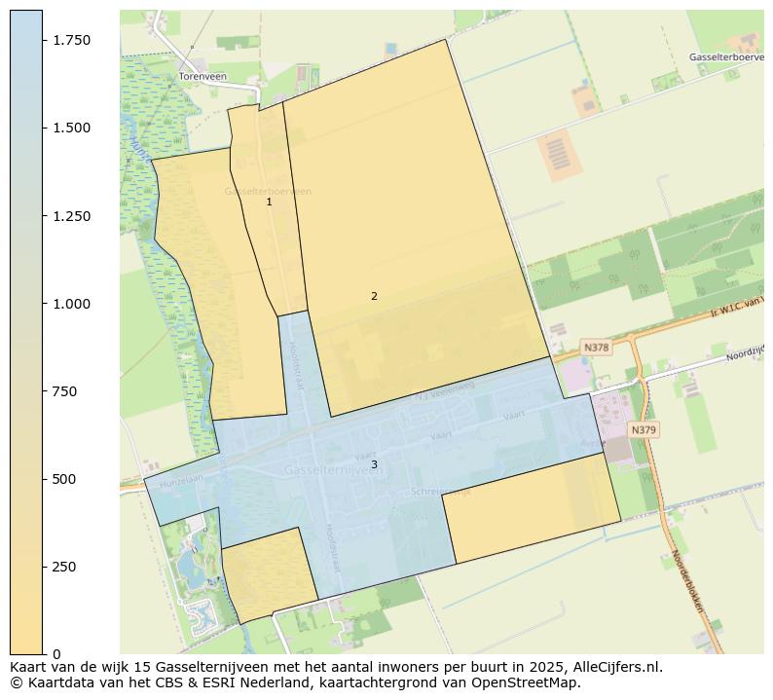Click the Torenveen place label
The height and width of the screenshot is (700, 773).
[202, 76]
